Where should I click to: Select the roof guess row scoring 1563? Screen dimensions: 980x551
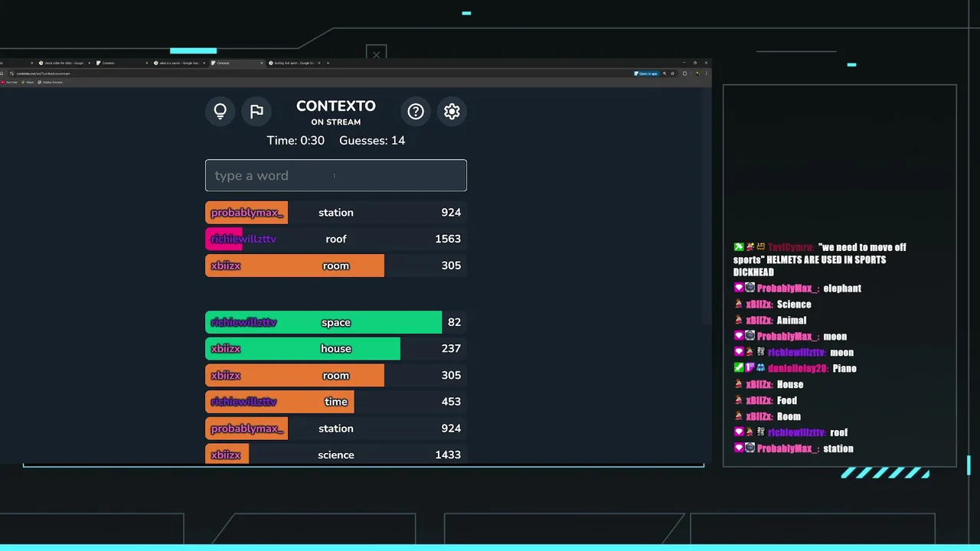point(336,239)
